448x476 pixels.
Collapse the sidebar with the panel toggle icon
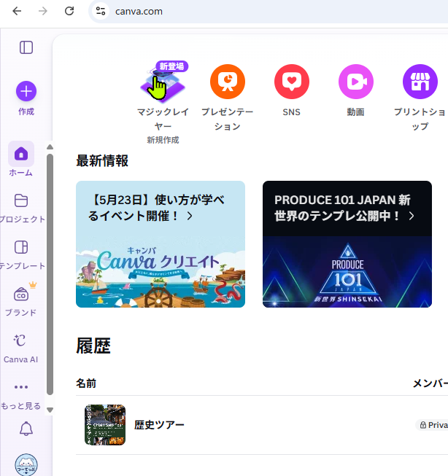[26, 47]
